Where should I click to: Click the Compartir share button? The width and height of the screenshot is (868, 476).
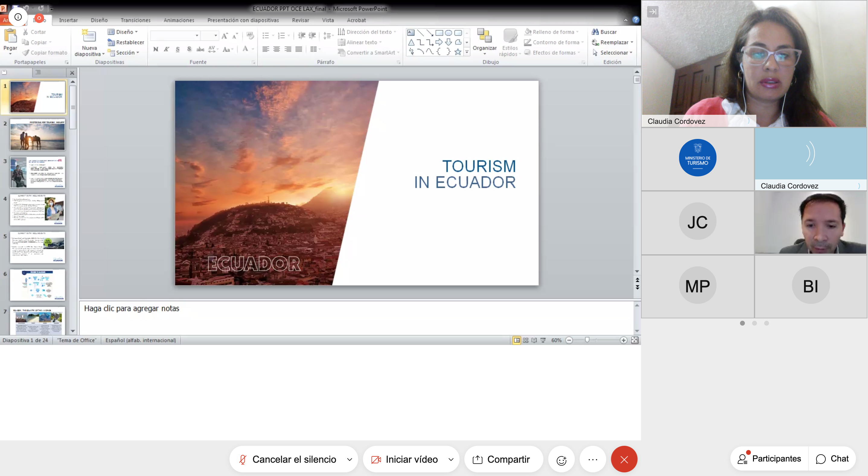(503, 459)
